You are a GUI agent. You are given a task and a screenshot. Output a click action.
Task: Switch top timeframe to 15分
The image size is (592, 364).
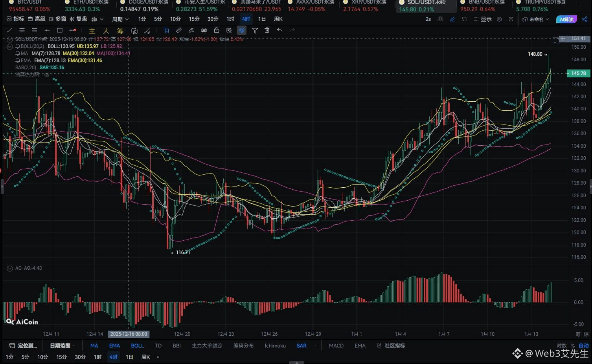[194, 19]
